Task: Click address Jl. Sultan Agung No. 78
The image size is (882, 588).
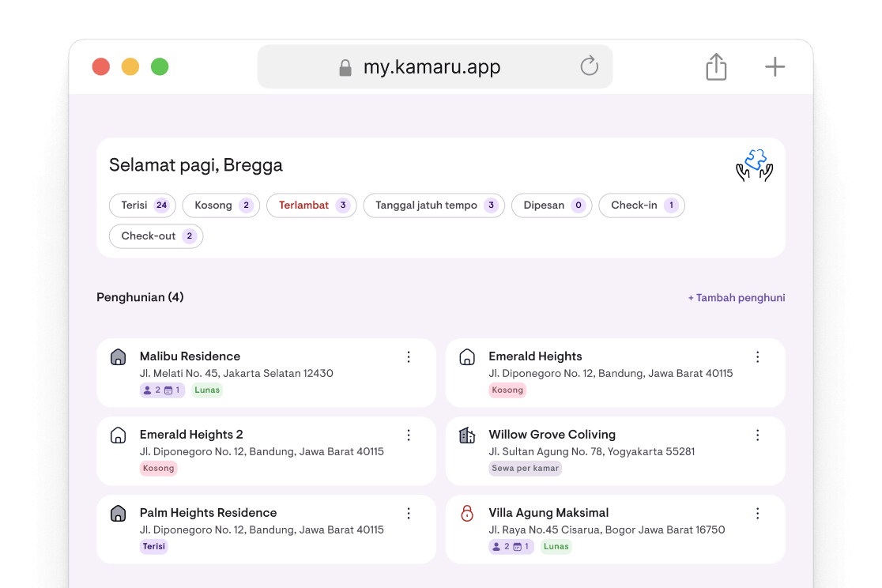Action: pos(591,451)
